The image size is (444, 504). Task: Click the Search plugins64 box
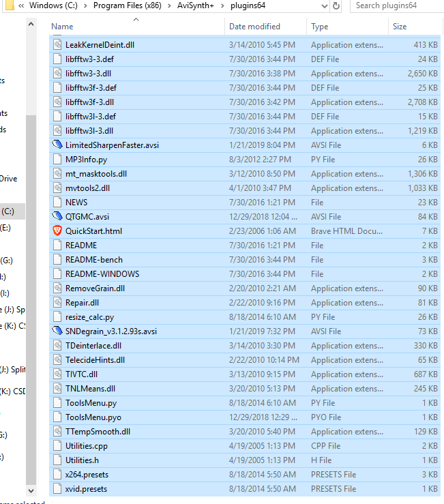397,5
